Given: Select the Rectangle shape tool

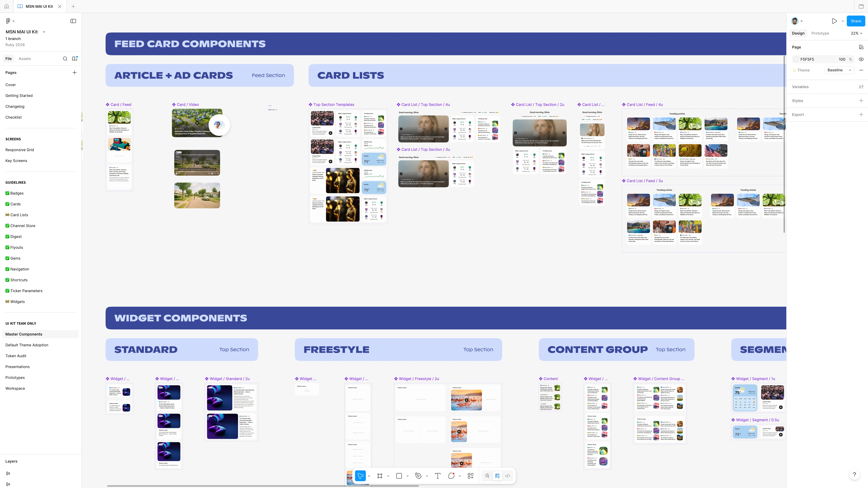Looking at the screenshot, I should click(399, 476).
